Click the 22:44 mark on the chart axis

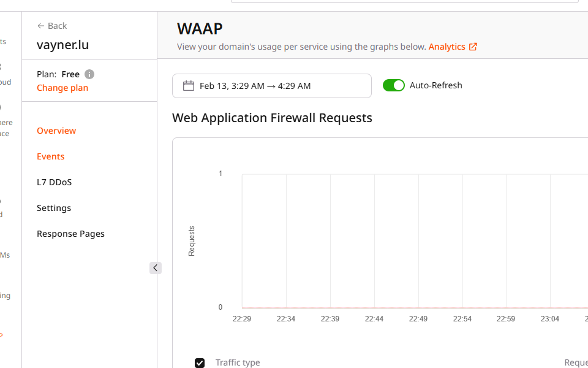(x=374, y=318)
